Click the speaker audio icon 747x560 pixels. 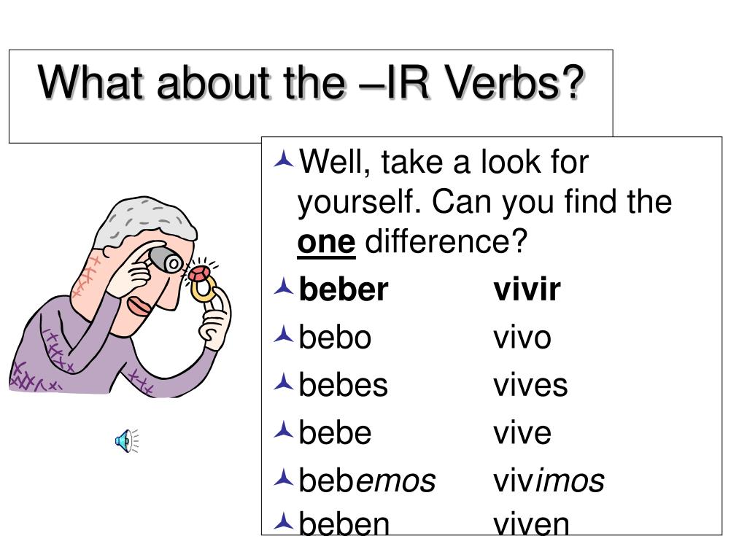click(127, 440)
